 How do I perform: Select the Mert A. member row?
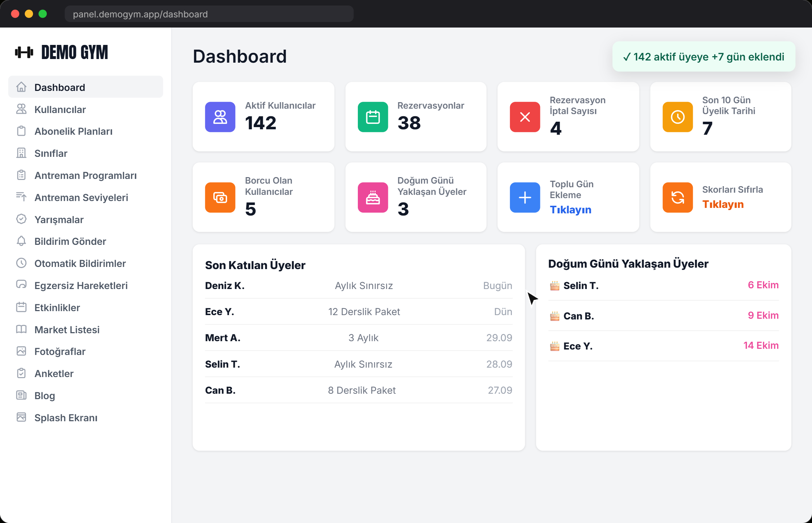pyautogui.click(x=359, y=338)
